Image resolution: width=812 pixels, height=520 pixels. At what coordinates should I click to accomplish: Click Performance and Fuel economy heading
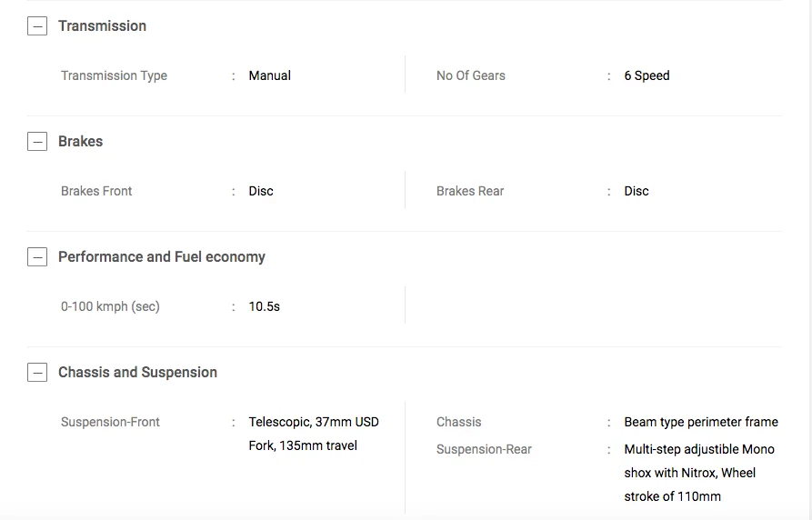[x=161, y=257]
